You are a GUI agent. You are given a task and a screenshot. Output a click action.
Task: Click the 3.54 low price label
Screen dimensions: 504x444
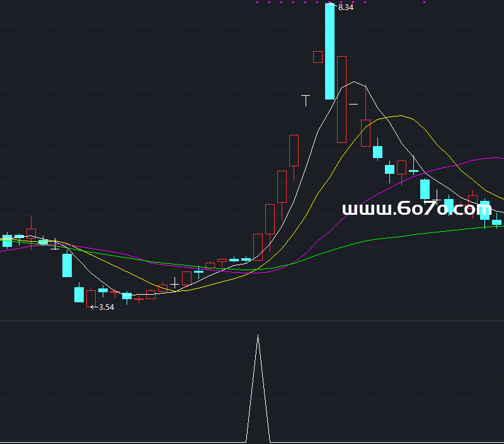[x=106, y=307]
